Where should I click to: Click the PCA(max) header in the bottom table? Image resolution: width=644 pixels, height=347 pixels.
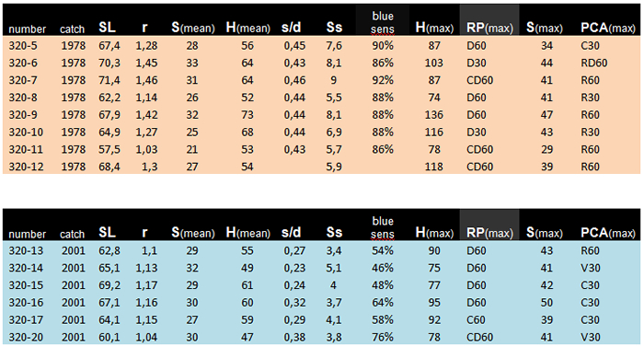608,233
